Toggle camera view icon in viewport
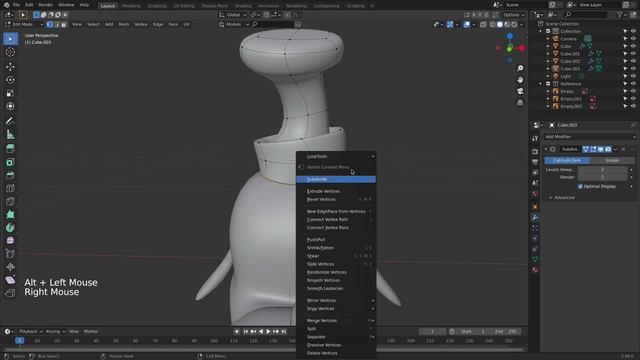640x360 pixels. (x=520, y=91)
